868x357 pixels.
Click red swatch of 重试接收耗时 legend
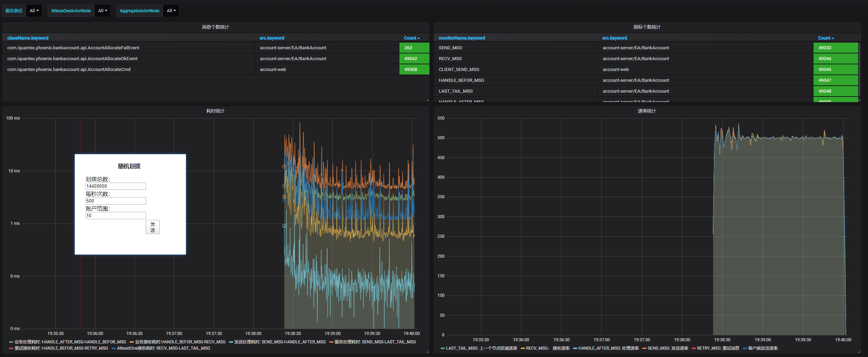(x=11, y=349)
